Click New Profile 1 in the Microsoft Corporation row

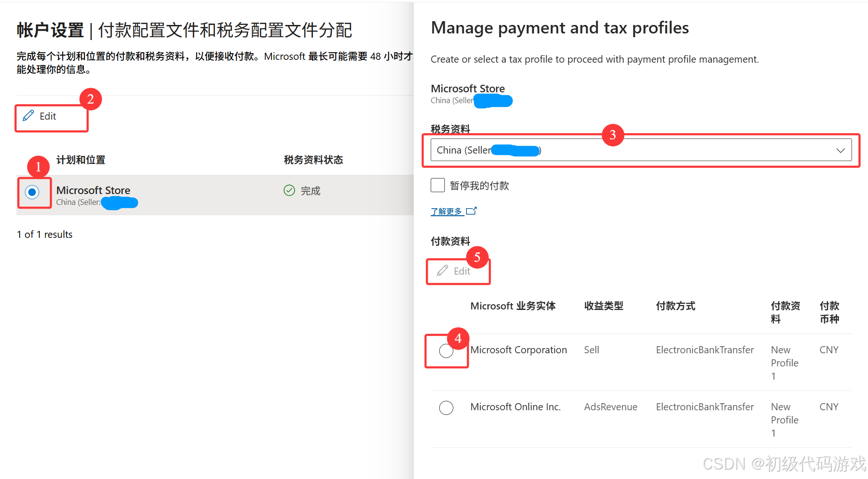785,363
